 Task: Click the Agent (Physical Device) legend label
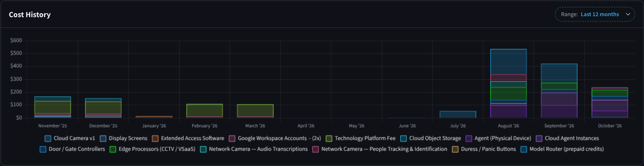click(503, 138)
